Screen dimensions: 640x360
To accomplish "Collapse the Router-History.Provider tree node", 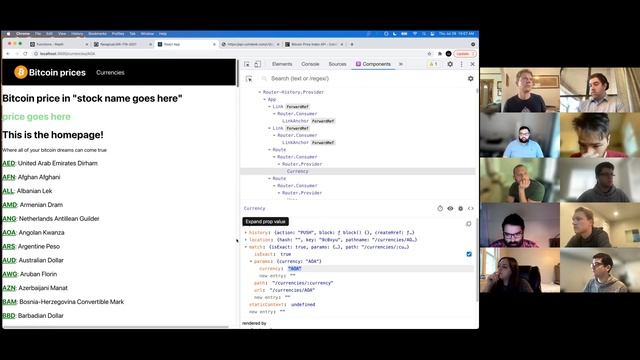I will click(x=260, y=92).
